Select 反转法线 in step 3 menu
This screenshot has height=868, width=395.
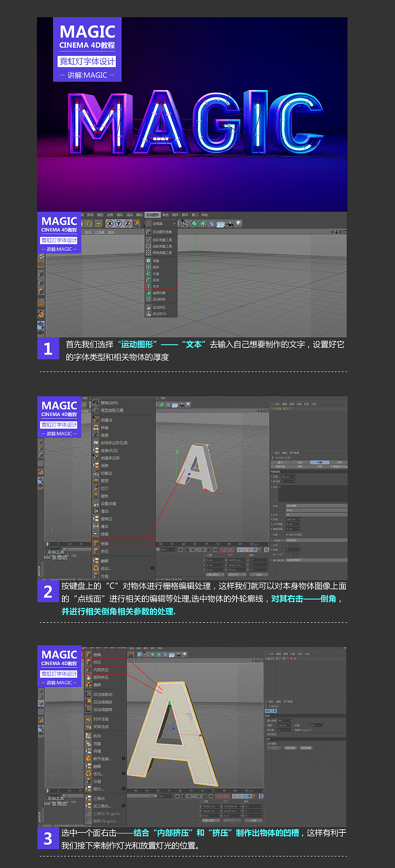(x=105, y=727)
